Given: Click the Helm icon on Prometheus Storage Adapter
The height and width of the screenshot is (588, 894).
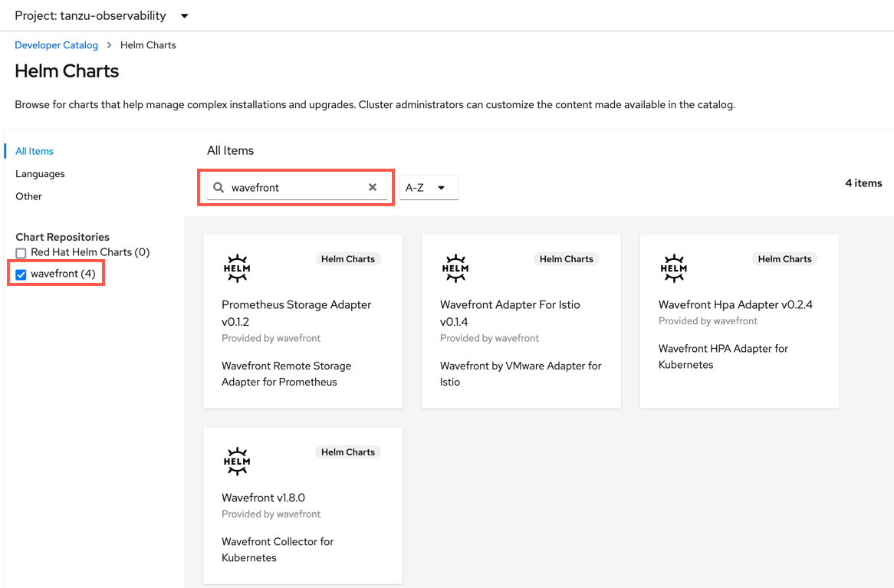Looking at the screenshot, I should 237,268.
